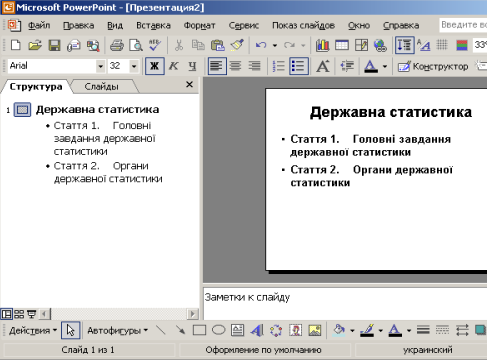The width and height of the screenshot is (487, 360).
Task: Switch to the Слайды tab
Action: tap(101, 87)
